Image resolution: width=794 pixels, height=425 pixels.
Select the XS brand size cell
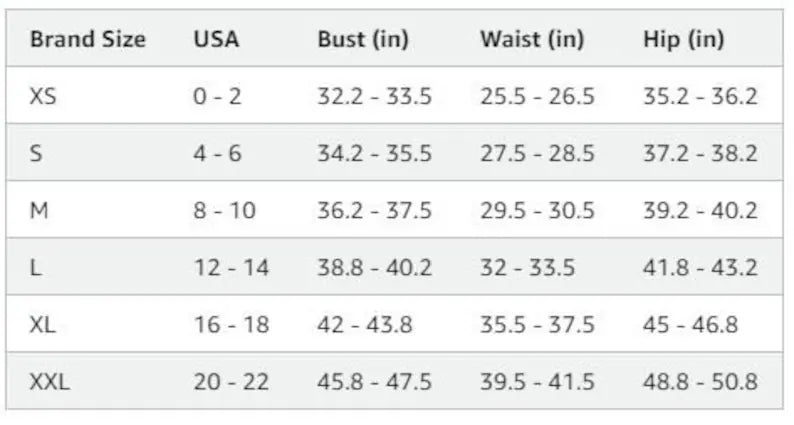[43, 97]
